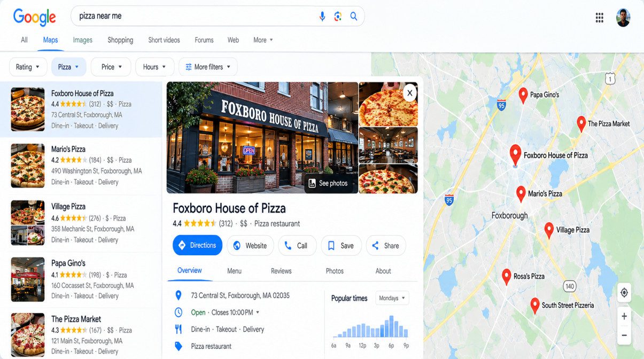Open the Photos tab of the listing

[x=335, y=271]
